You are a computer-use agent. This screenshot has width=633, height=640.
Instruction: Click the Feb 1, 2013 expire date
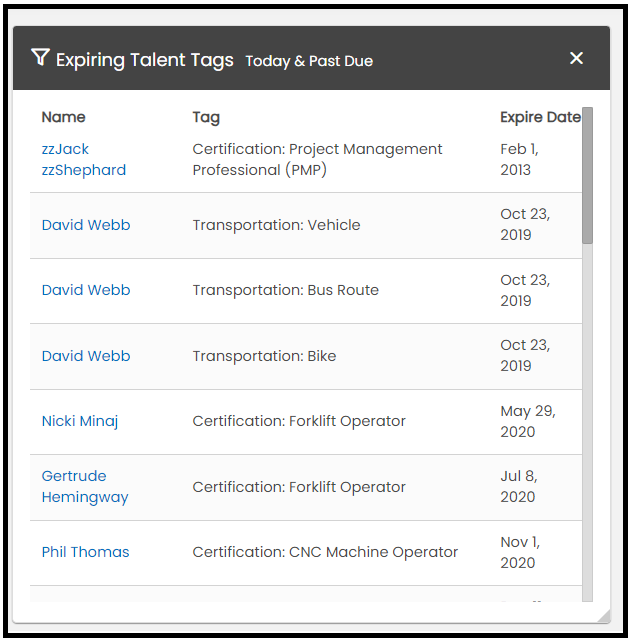point(519,160)
